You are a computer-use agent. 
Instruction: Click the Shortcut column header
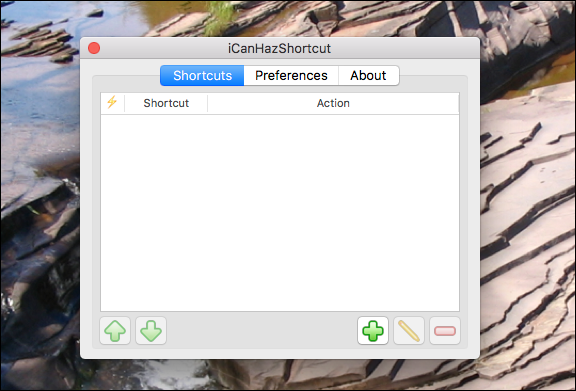(166, 103)
